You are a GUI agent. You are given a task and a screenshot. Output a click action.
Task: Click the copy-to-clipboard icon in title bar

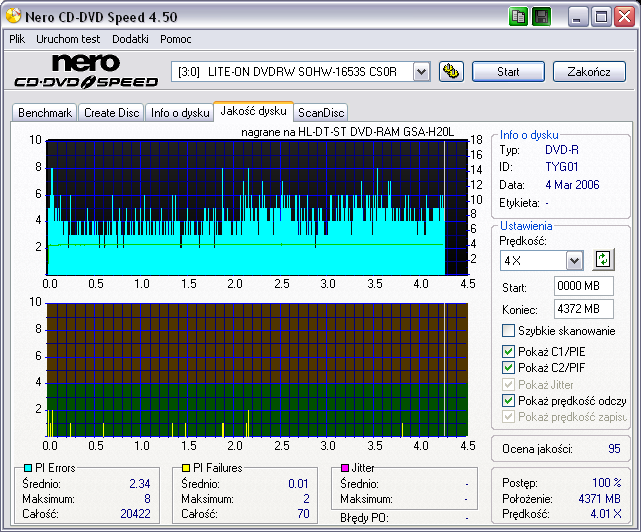click(518, 17)
